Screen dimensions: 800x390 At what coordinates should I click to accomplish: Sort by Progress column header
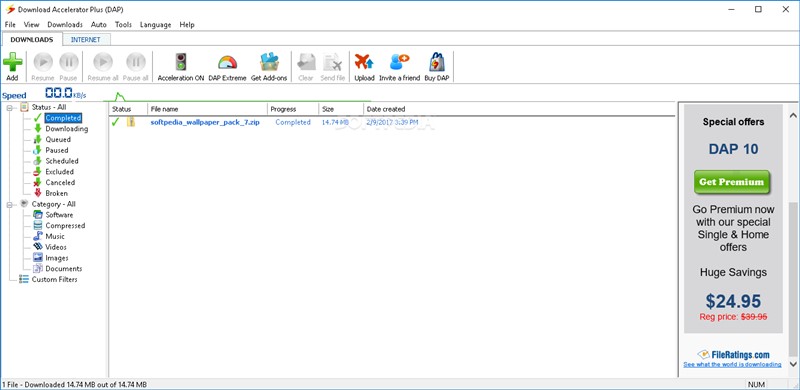(293, 109)
